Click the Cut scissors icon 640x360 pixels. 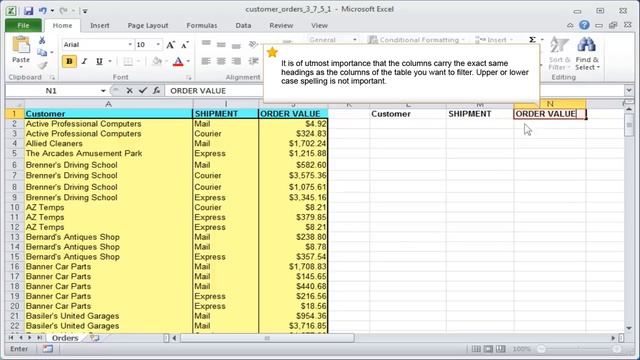[x=42, y=40]
